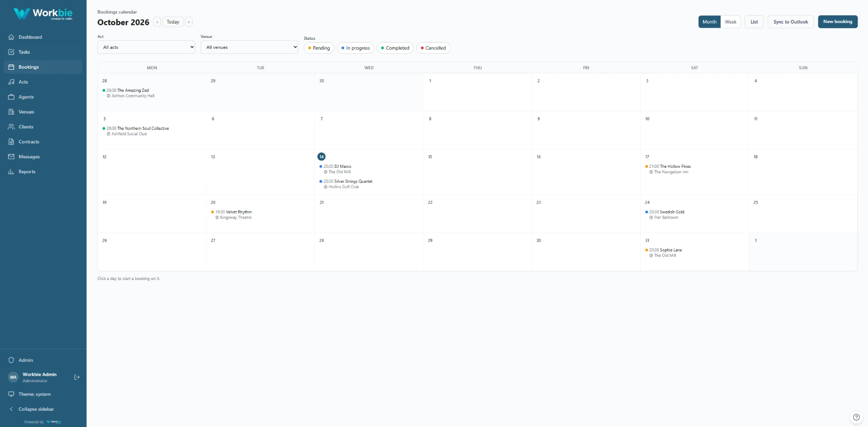The image size is (868, 427).
Task: Open the help question mark icon
Action: pyautogui.click(x=856, y=417)
